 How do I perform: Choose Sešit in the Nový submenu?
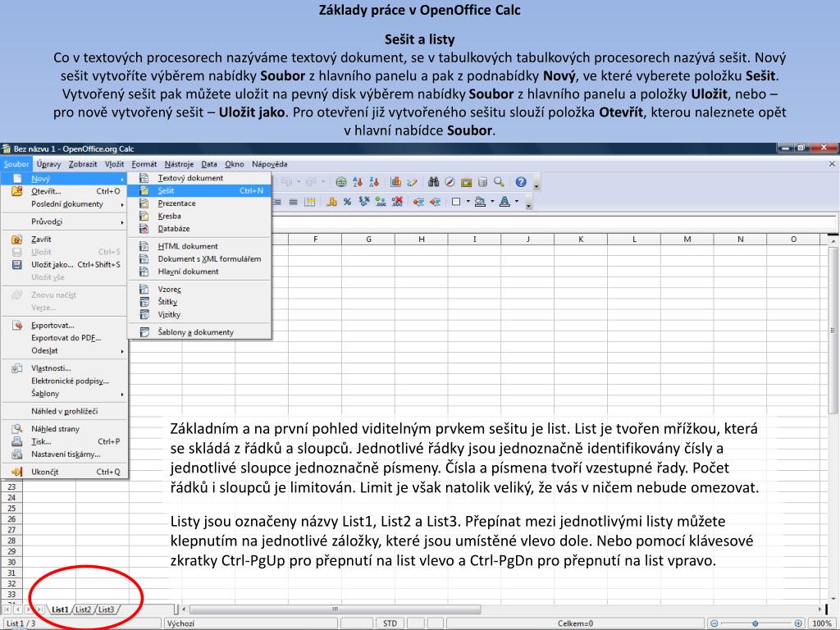click(x=200, y=190)
